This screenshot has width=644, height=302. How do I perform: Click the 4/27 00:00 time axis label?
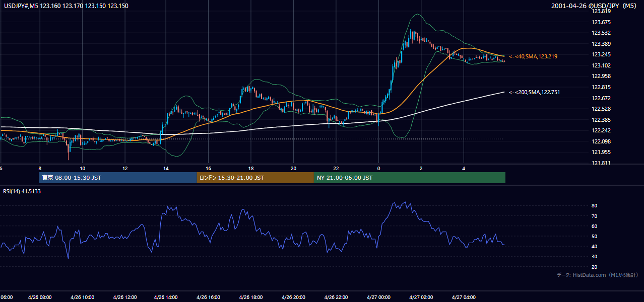[378, 297]
